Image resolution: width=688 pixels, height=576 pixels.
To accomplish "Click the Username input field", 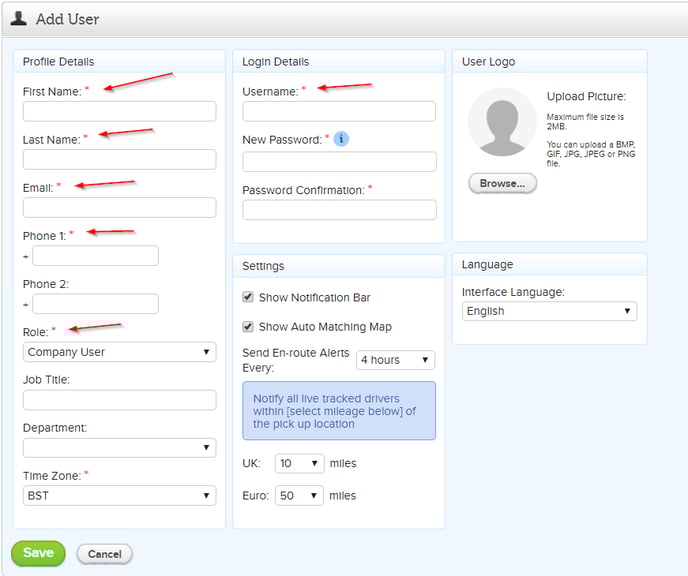I will coord(339,111).
